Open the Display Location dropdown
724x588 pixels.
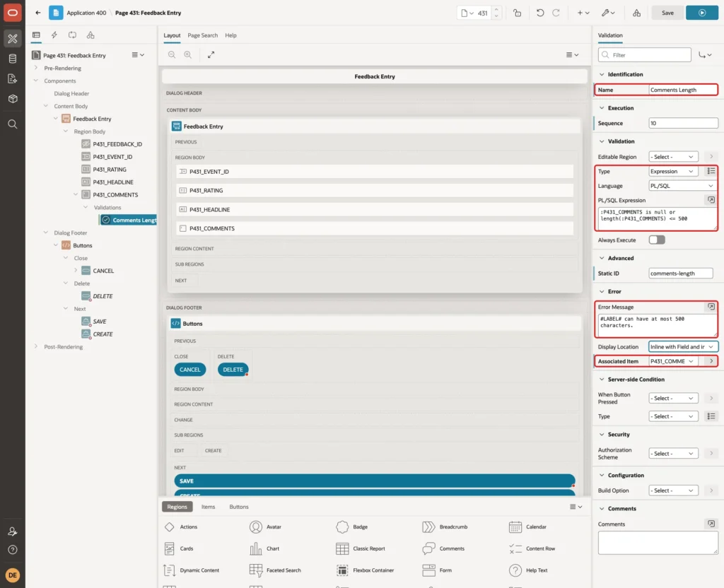[683, 347]
